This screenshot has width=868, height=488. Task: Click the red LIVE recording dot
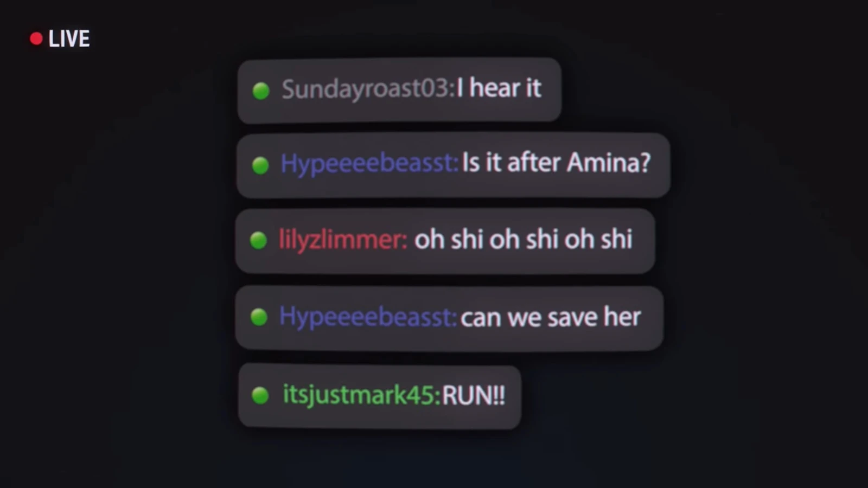pyautogui.click(x=36, y=38)
